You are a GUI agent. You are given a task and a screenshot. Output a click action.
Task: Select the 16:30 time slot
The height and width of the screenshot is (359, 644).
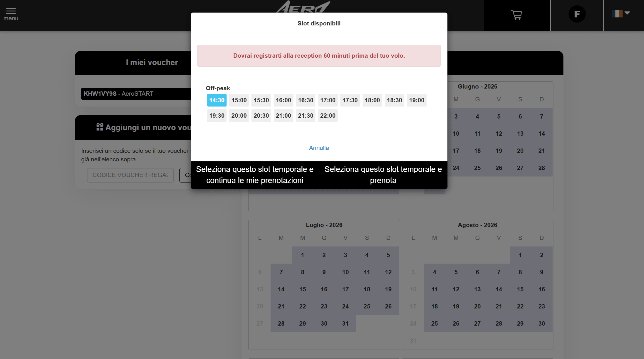click(306, 100)
